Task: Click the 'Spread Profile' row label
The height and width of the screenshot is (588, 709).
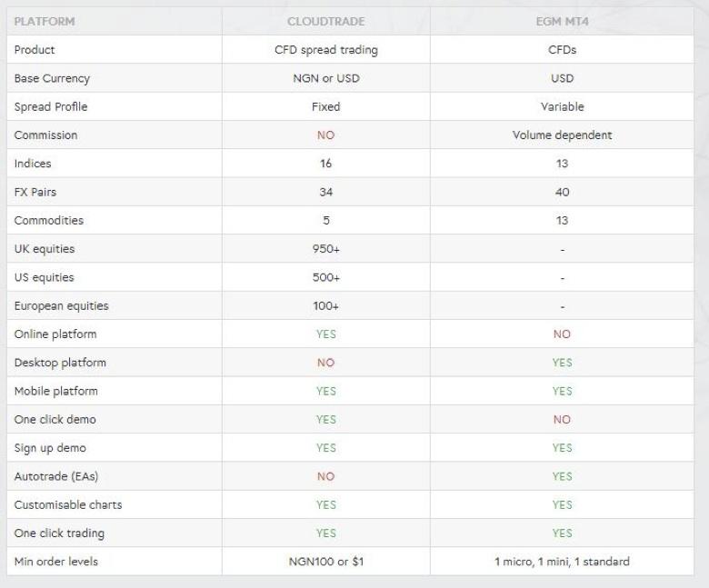Action: [x=51, y=107]
